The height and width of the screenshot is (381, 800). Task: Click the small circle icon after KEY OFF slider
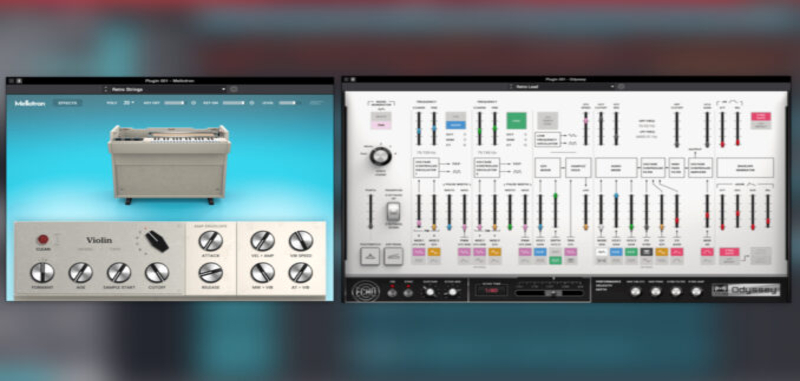click(x=193, y=103)
